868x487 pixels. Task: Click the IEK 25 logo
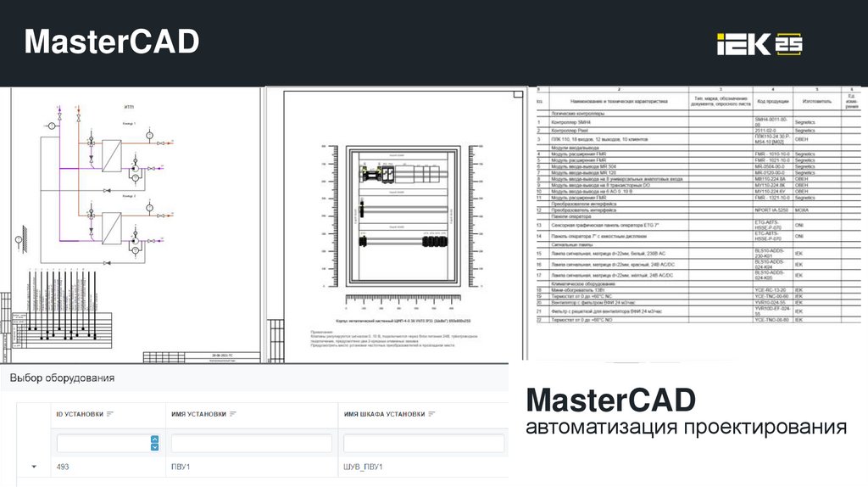(x=759, y=44)
